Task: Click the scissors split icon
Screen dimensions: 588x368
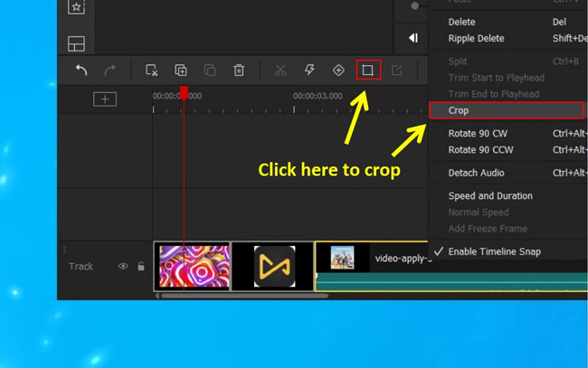Action: (280, 71)
